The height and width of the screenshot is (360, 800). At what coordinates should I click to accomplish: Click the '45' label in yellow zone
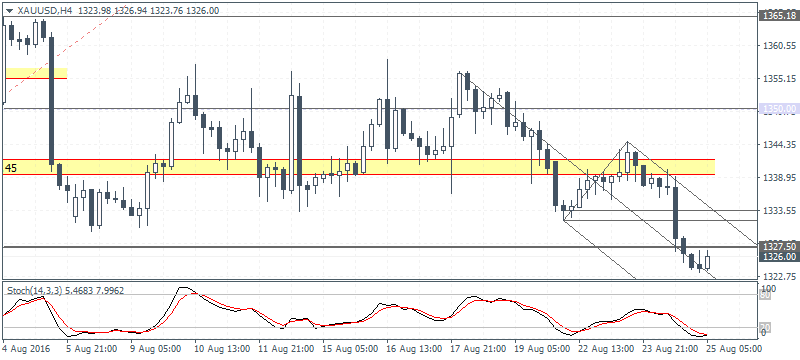point(10,167)
